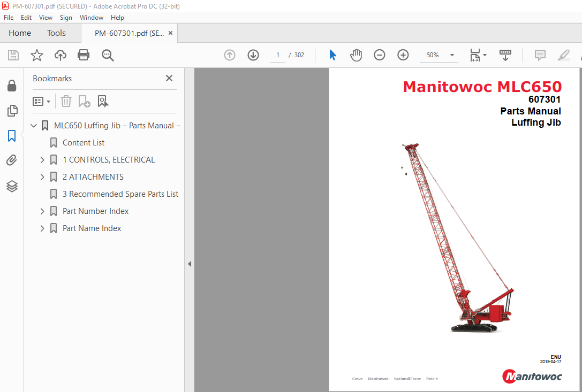Expand 2 ATTACHMENTS bookmark

(42, 177)
